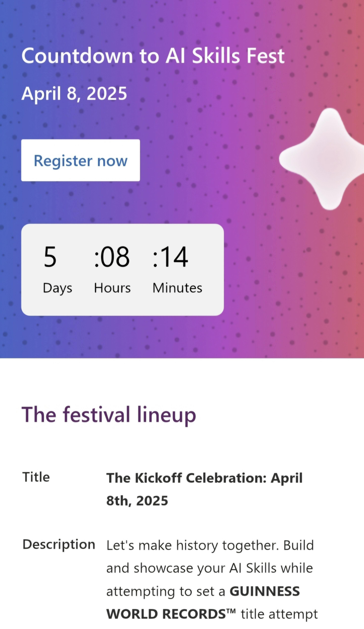The image size is (364, 629).
Task: Click the Register now button
Action: pos(80,160)
